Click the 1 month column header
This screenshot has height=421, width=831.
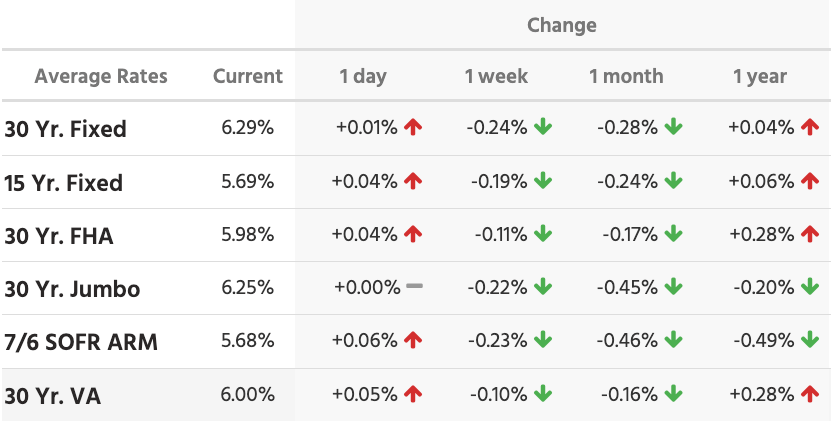(625, 76)
